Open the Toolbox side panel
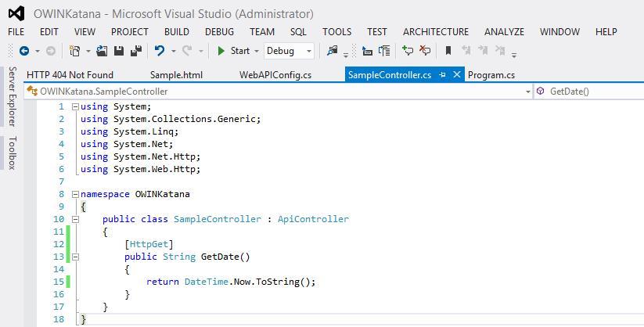 pyautogui.click(x=12, y=153)
